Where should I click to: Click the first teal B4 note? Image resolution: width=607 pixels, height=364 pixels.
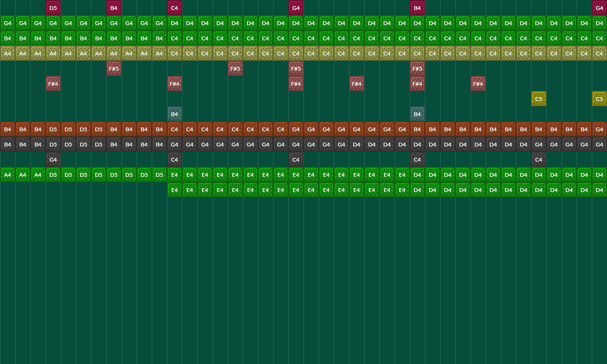pyautogui.click(x=175, y=114)
